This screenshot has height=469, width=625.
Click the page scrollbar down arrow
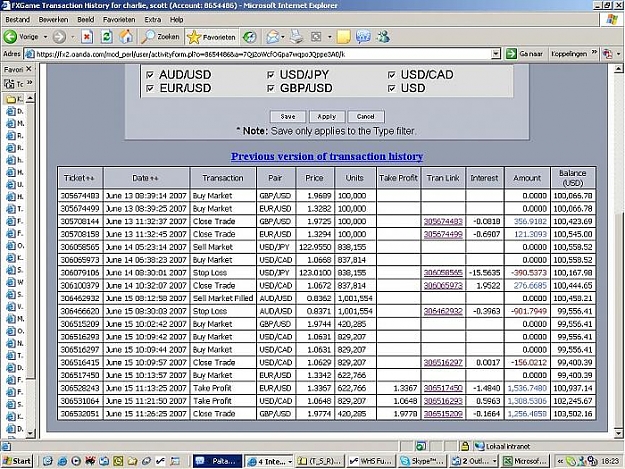(618, 433)
